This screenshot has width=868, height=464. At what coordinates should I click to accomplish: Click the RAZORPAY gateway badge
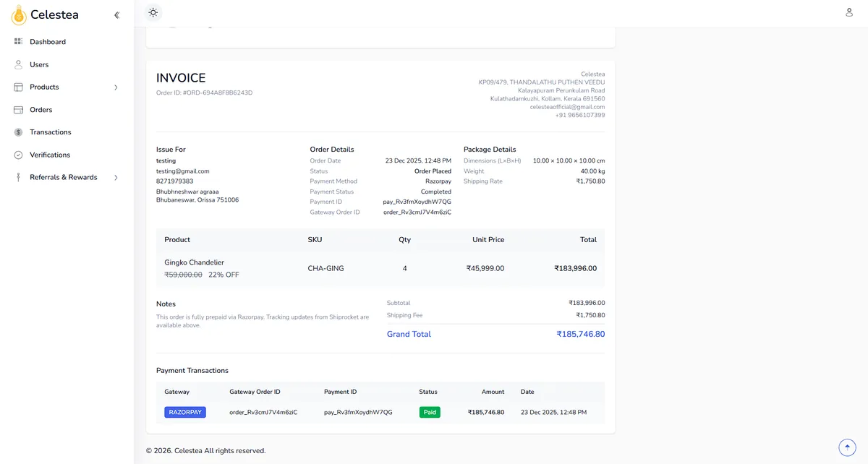point(185,412)
